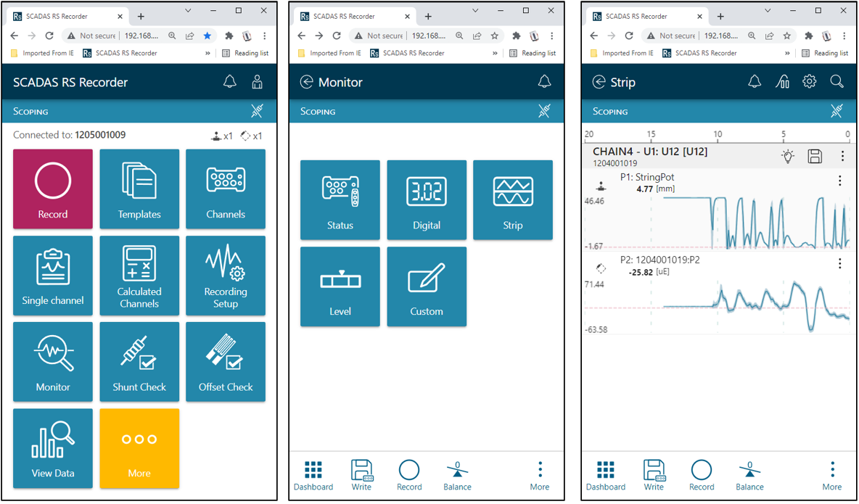Screen dimensions: 859x504
Task: Open the three-dot menu for P2 channel
Action: tap(840, 264)
